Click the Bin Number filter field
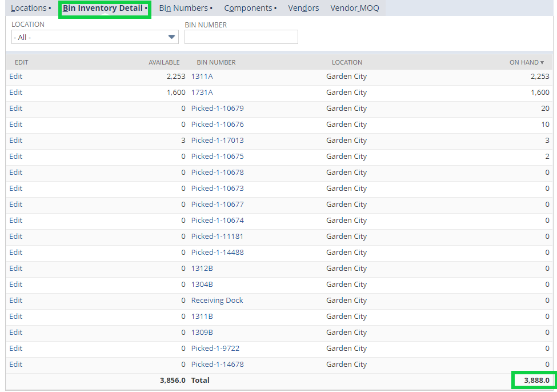Viewport: 557px width, 392px height. (x=241, y=37)
